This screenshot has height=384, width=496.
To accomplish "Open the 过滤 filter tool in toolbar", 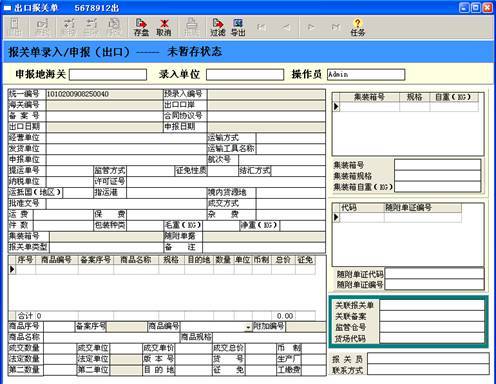I will (218, 27).
